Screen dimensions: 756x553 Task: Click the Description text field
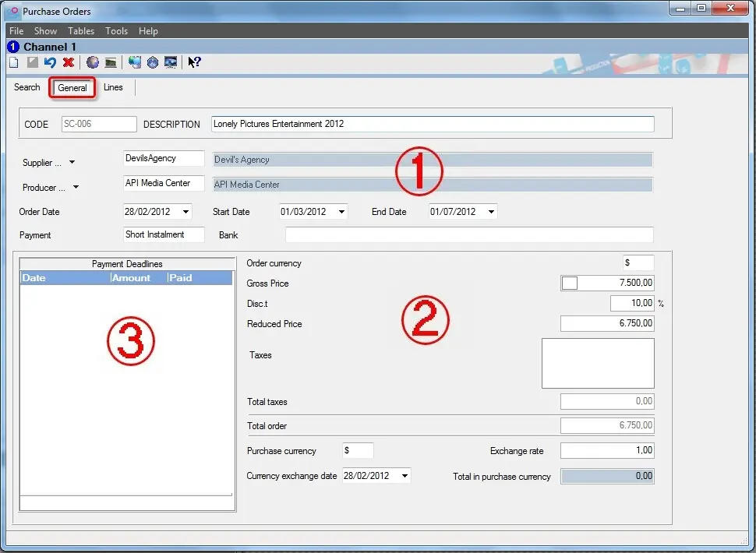click(x=432, y=124)
